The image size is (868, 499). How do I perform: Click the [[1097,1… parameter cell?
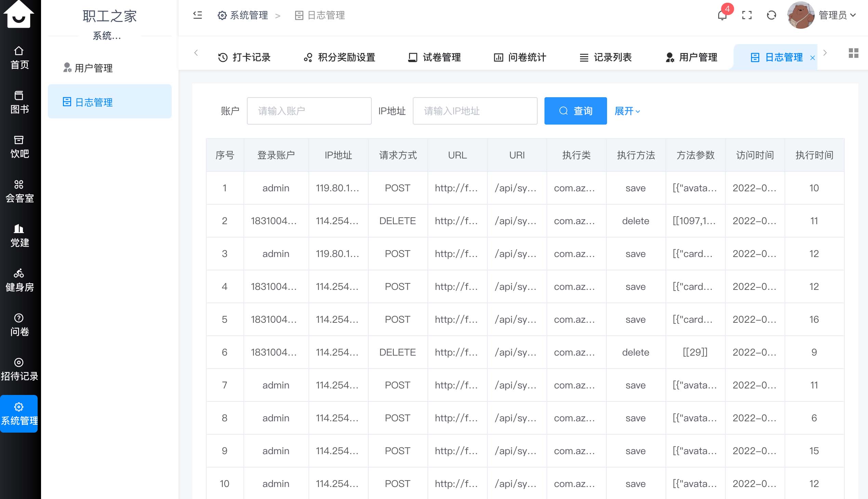[694, 221]
